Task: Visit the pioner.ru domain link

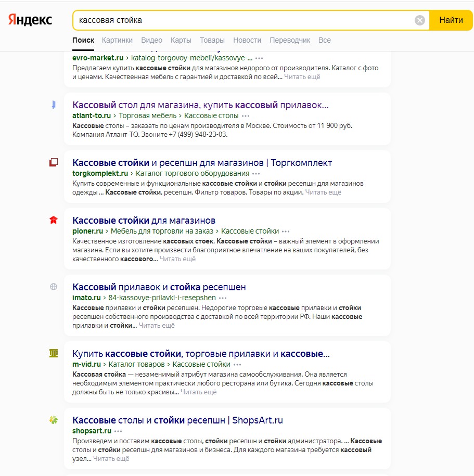Action: (x=88, y=231)
